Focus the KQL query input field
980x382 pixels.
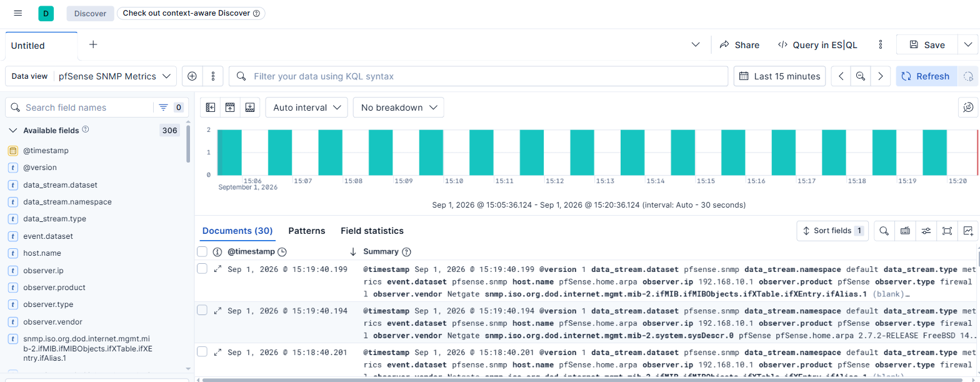(x=478, y=76)
